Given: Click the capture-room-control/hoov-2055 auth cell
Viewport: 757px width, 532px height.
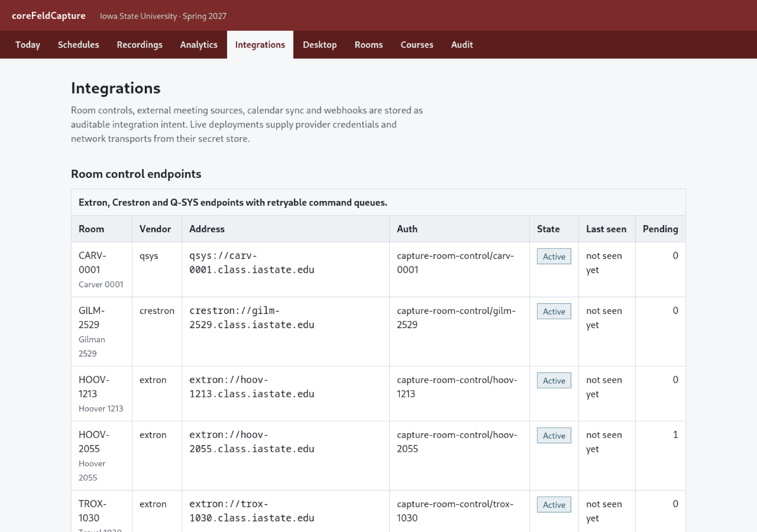Looking at the screenshot, I should click(x=459, y=456).
